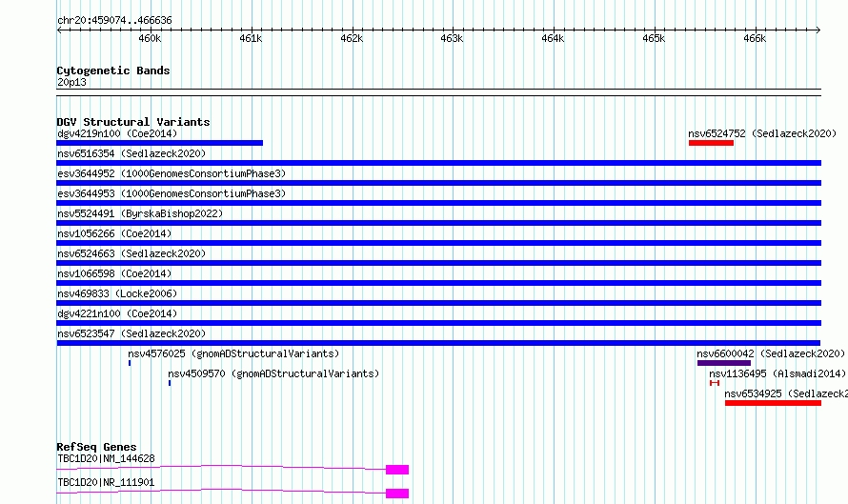Screen dimensions: 848x504
Task: Click the nsv6600042 (Sedlazeck2020) label text
Action: tap(771, 353)
